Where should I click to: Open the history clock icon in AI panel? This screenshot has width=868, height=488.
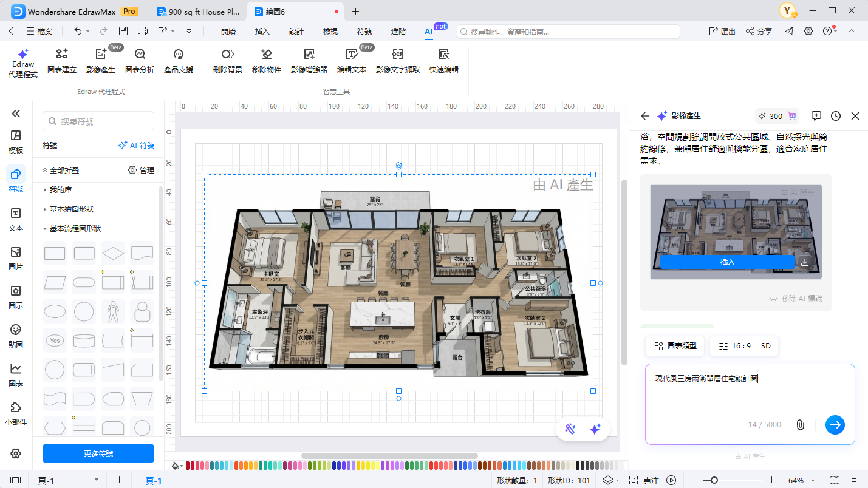click(x=836, y=116)
